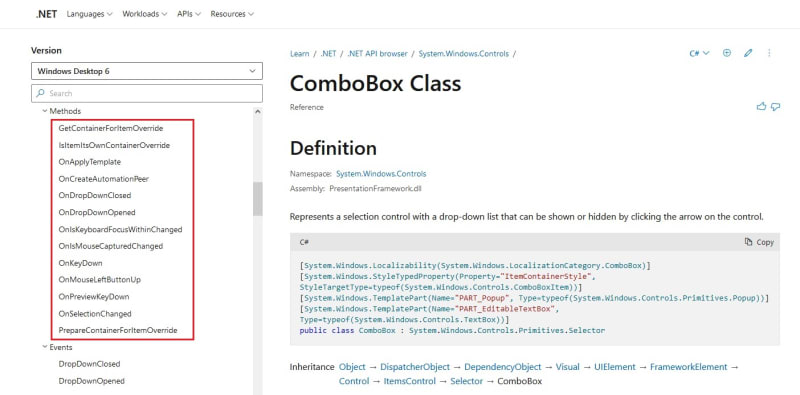Viewport: 800px width, 395px height.
Task: Click PresentationFramework.dll assembly text
Action: click(375, 188)
